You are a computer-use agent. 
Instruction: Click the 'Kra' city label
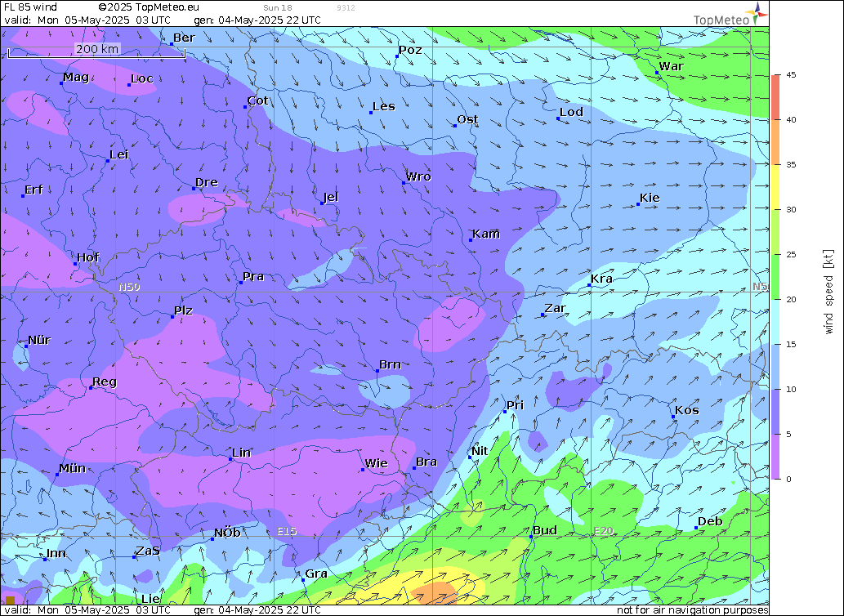point(602,279)
